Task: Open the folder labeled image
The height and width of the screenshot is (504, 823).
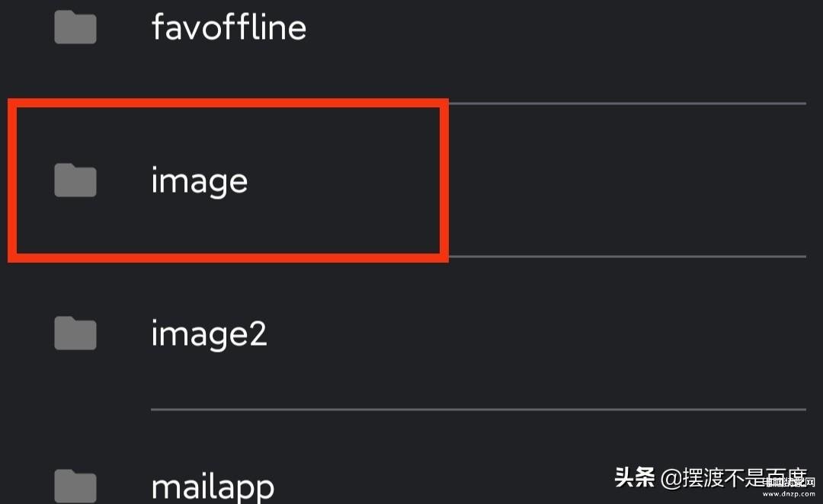Action: [x=200, y=181]
